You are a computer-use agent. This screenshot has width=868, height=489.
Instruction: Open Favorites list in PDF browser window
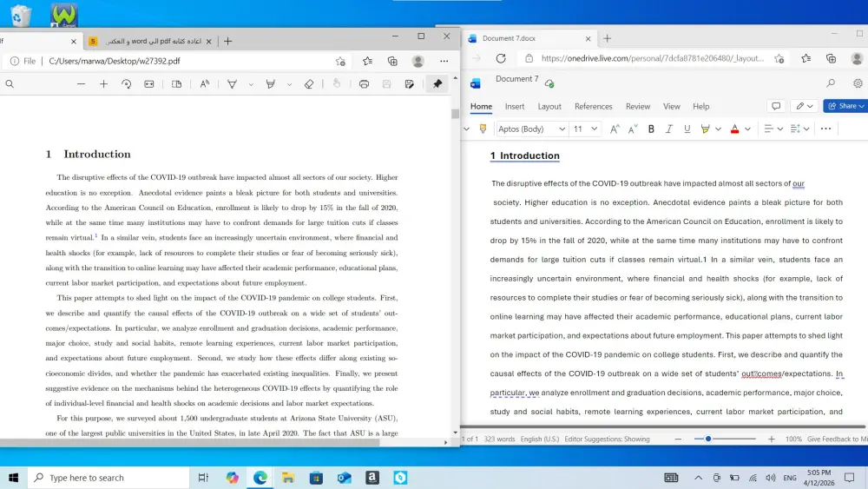(367, 62)
